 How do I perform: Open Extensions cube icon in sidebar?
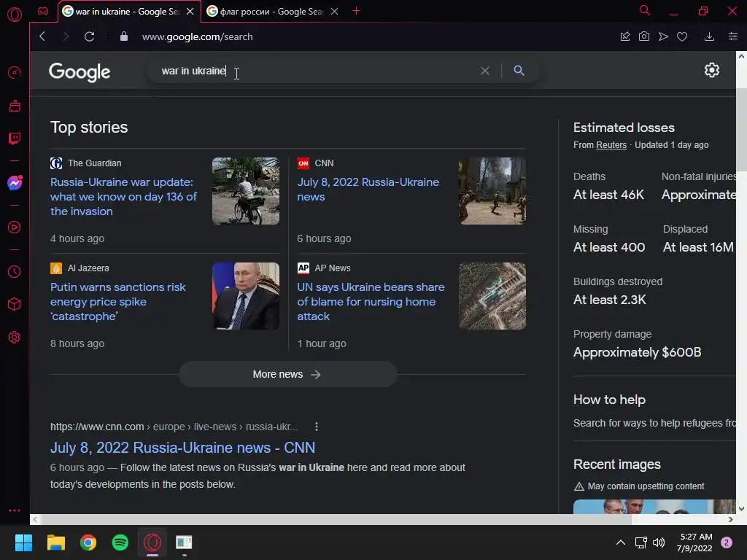pyautogui.click(x=15, y=304)
